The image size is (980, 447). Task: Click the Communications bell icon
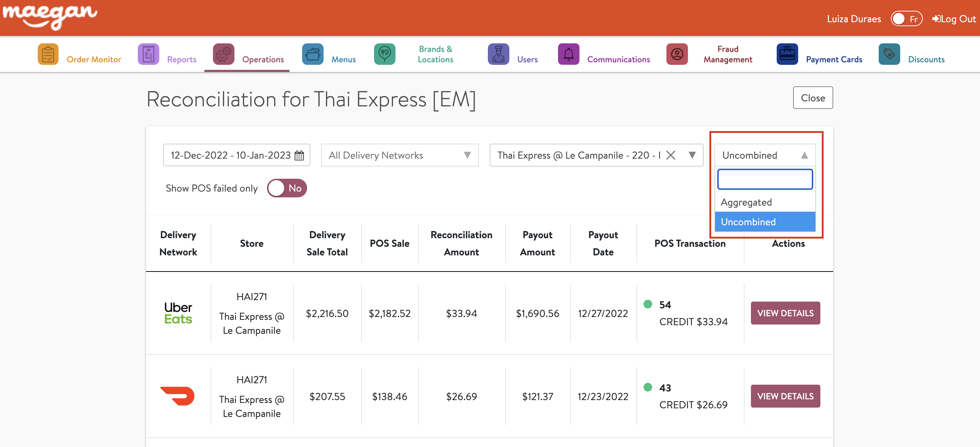568,54
